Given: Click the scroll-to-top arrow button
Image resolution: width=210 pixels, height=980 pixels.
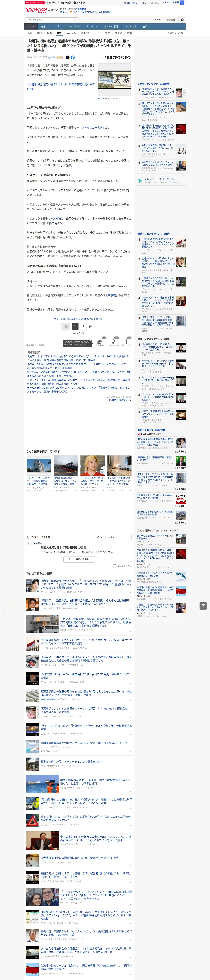Looking at the screenshot, I should 203,606.
